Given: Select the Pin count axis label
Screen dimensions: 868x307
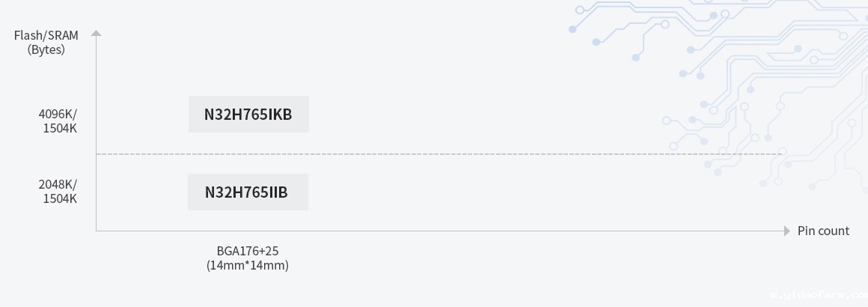Looking at the screenshot, I should coord(823,231).
